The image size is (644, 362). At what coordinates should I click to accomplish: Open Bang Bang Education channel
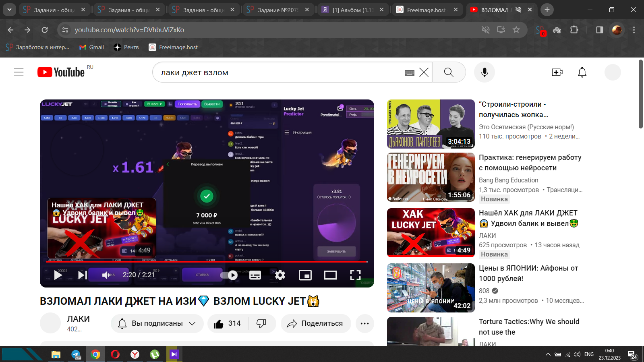pyautogui.click(x=508, y=180)
